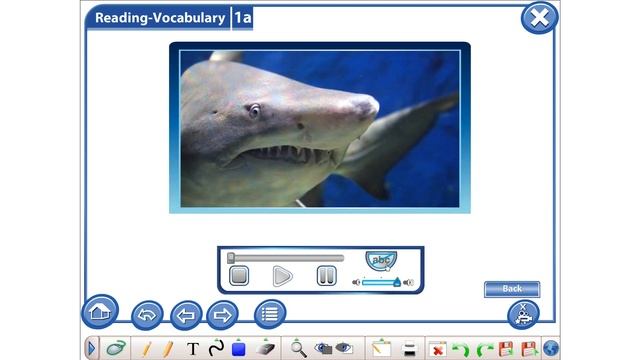The height and width of the screenshot is (360, 640).
Task: Click the printer icon
Action: pyautogui.click(x=409, y=349)
